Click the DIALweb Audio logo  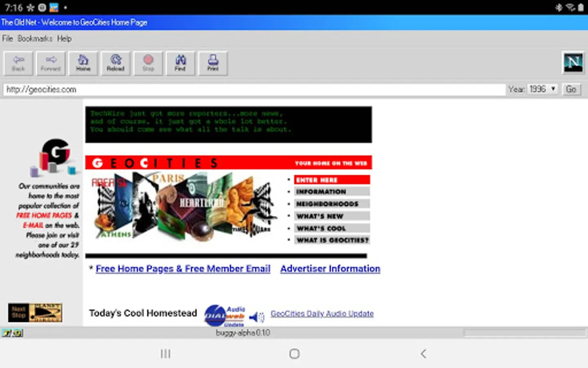(x=225, y=316)
